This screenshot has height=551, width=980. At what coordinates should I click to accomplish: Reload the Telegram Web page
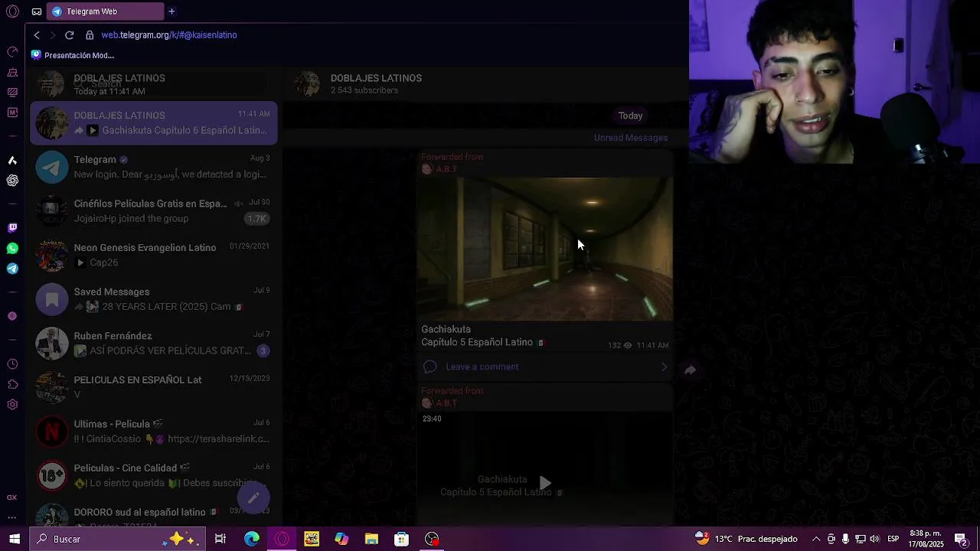click(69, 35)
